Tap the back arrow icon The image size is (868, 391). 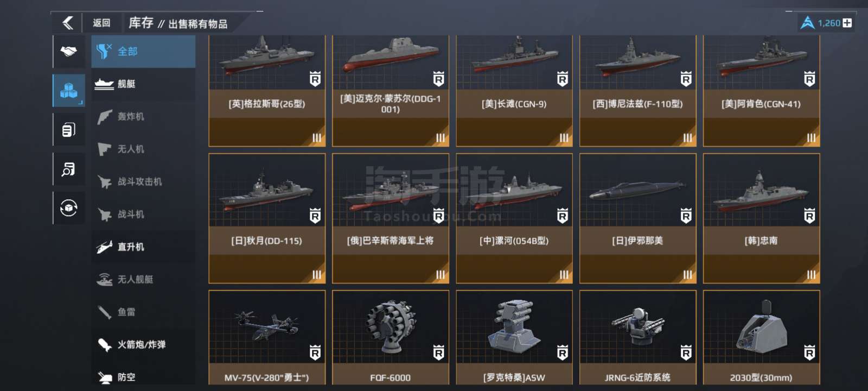68,23
